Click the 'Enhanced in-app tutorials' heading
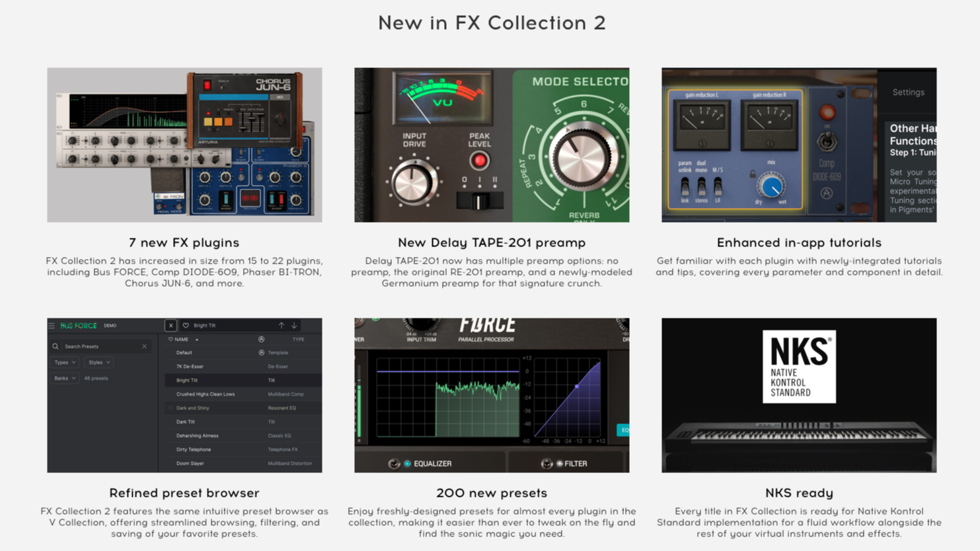 coord(799,243)
